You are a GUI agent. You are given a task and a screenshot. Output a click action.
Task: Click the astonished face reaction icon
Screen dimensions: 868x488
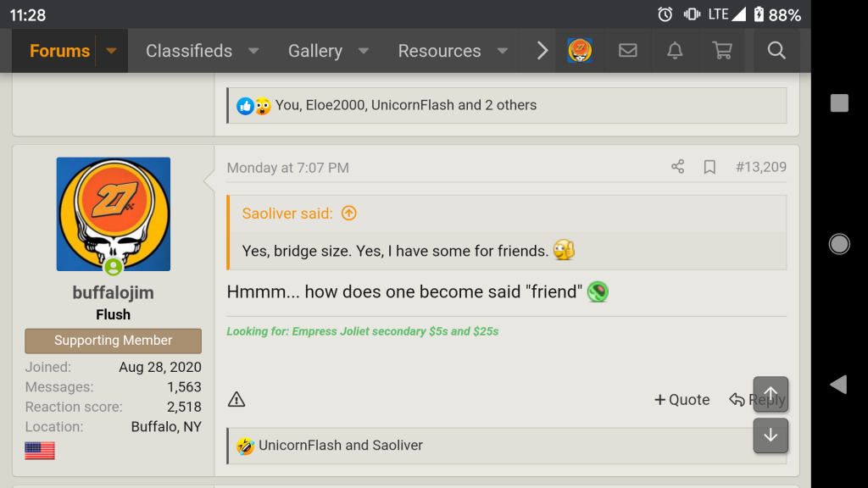click(263, 106)
